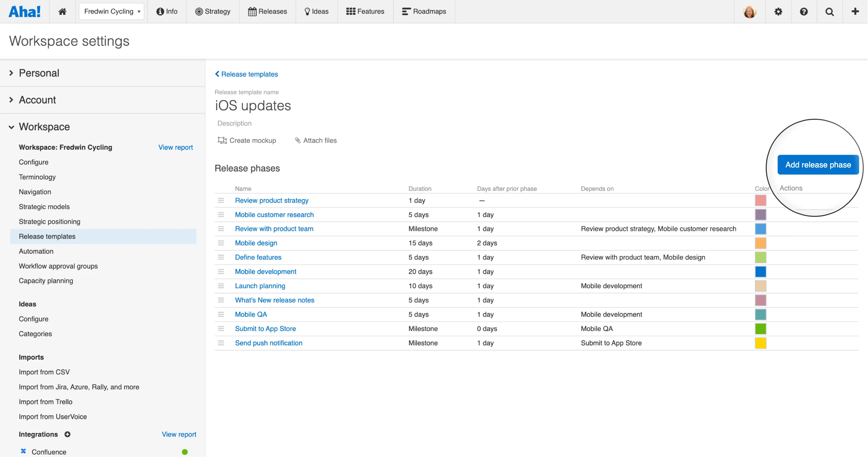Click the yellow Send push notification color swatch
This screenshot has height=457, width=868.
(x=760, y=343)
